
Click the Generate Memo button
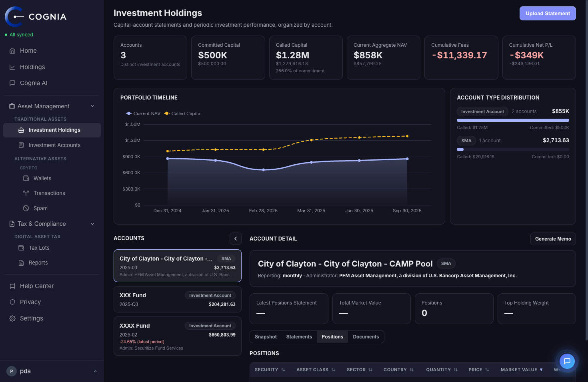pos(553,239)
